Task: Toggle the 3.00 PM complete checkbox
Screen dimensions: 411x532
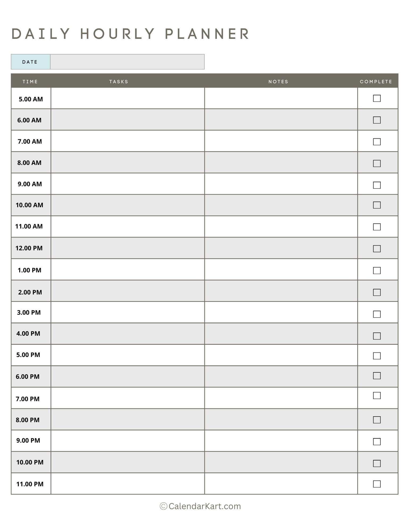Action: point(377,314)
